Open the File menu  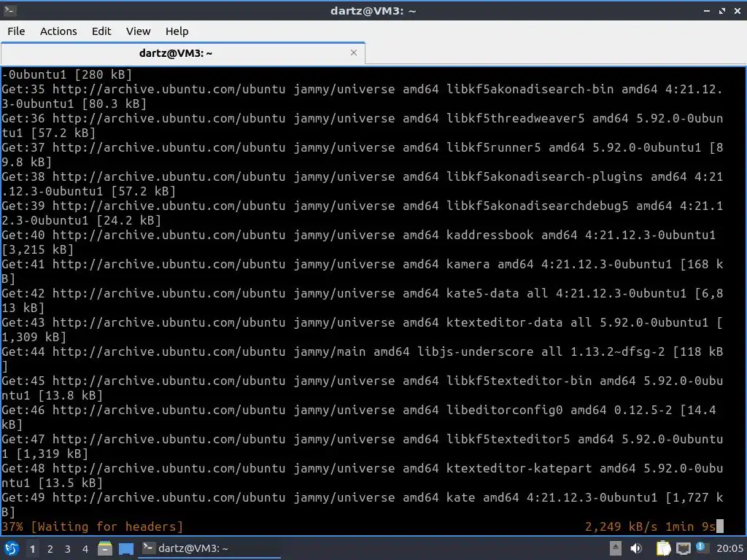tap(16, 31)
